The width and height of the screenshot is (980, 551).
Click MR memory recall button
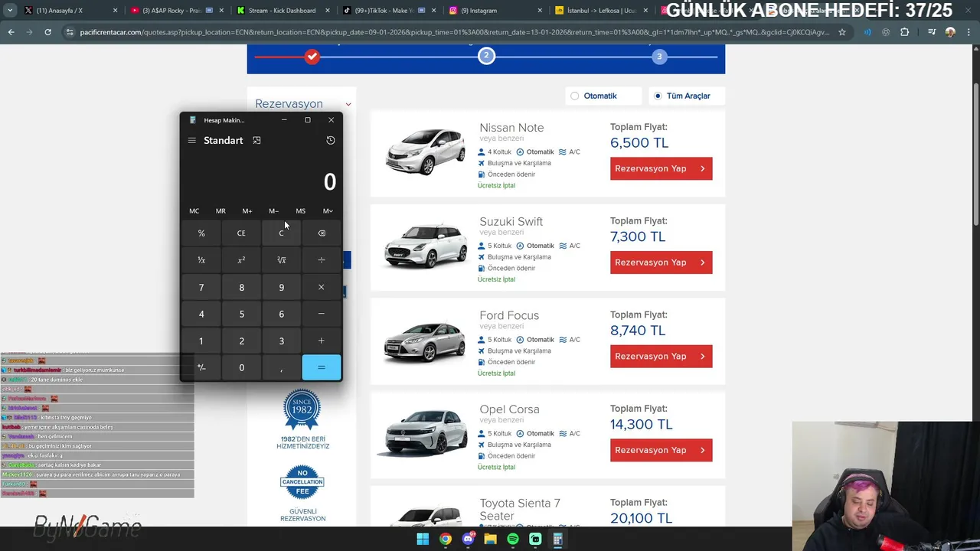(x=220, y=211)
